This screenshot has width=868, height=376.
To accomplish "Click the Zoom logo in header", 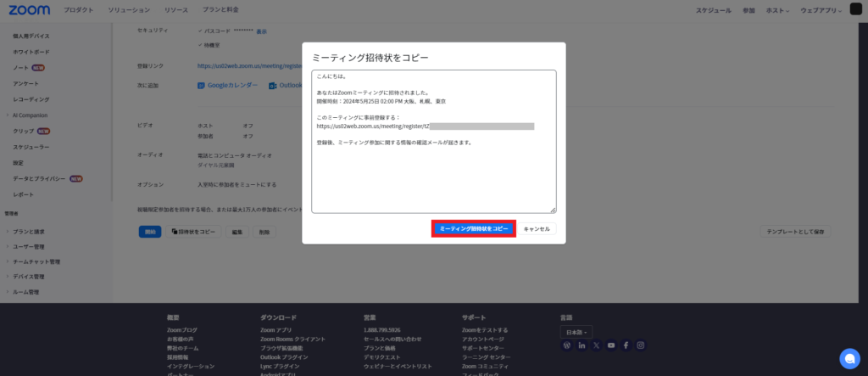I will point(29,10).
